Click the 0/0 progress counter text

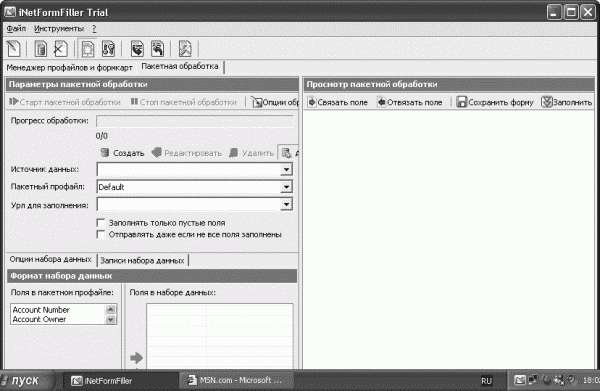101,136
